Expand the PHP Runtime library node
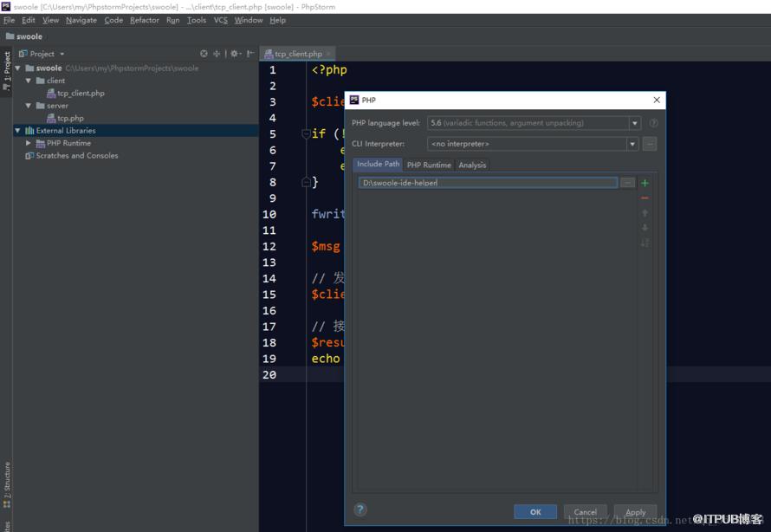Viewport: 771px width, 532px height. click(29, 143)
